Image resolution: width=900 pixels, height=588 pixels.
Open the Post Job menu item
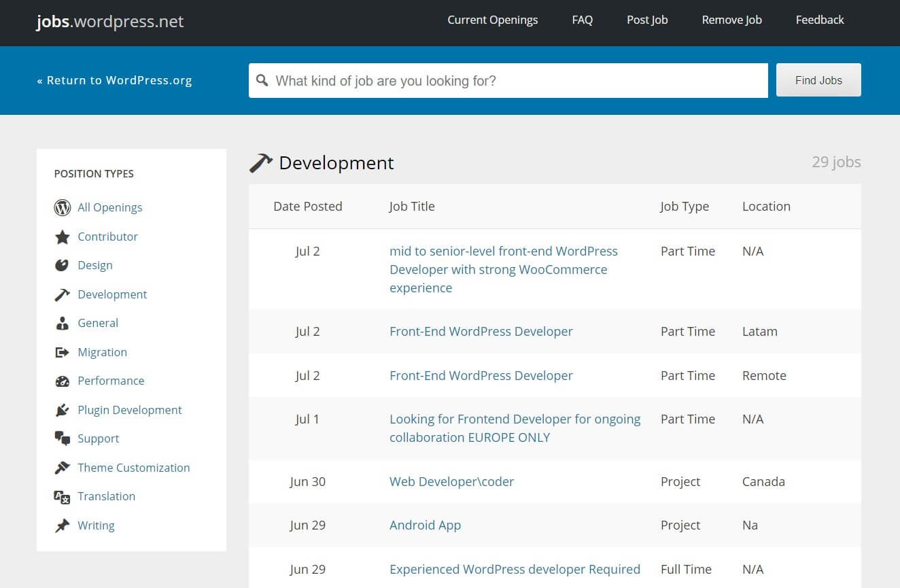tap(646, 20)
